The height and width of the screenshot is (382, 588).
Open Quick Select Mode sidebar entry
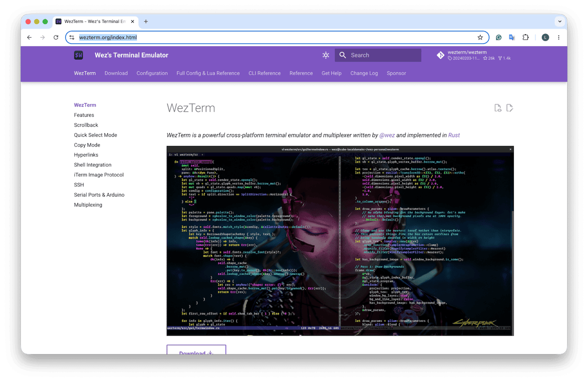[95, 135]
